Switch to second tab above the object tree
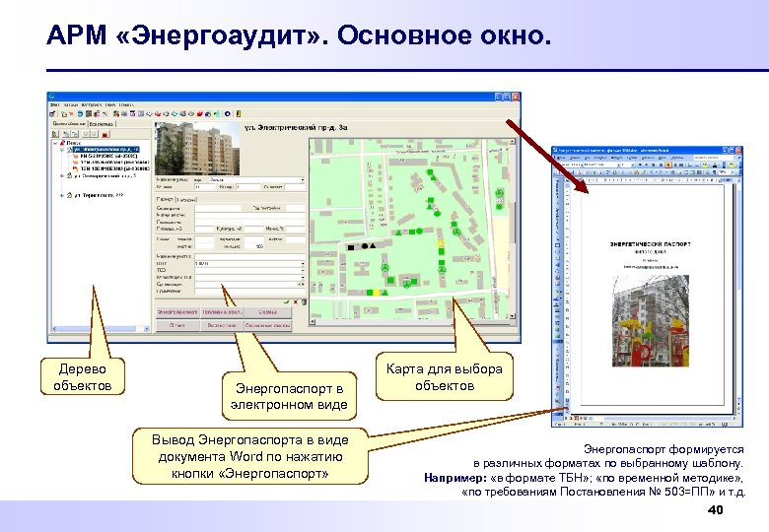This screenshot has width=769, height=532. (102, 124)
